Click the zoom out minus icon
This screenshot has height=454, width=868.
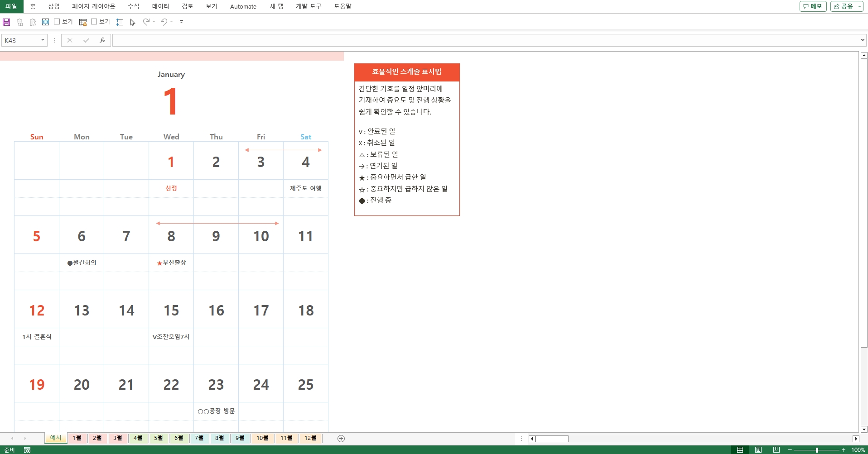pos(790,450)
